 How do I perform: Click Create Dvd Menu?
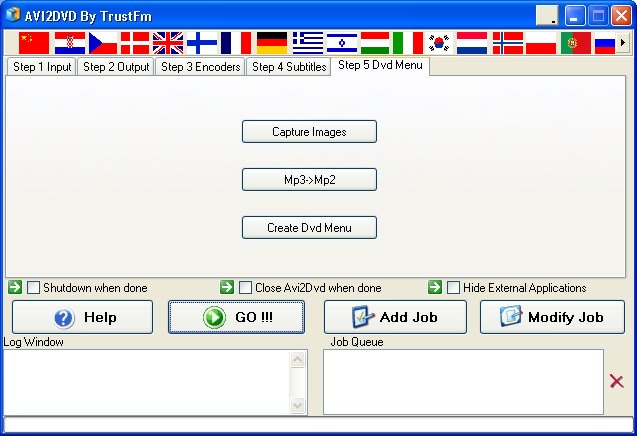point(309,228)
